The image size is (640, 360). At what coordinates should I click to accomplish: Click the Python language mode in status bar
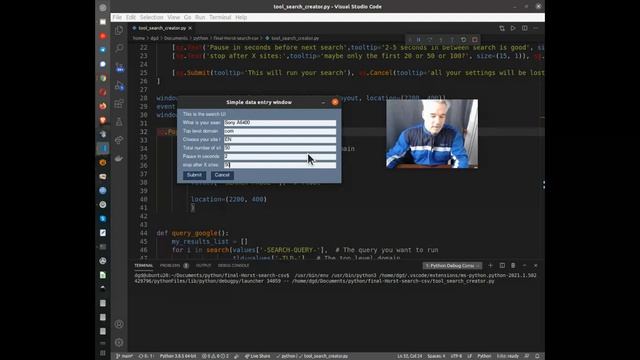point(484,356)
